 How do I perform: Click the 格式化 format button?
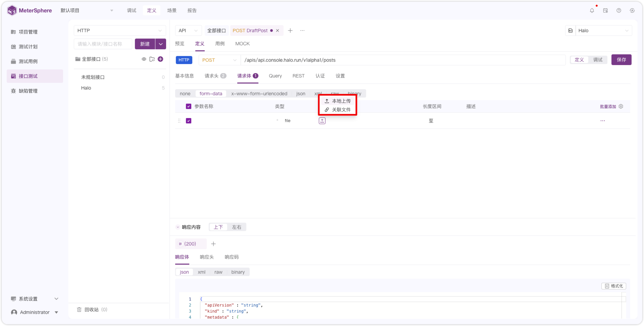614,286
